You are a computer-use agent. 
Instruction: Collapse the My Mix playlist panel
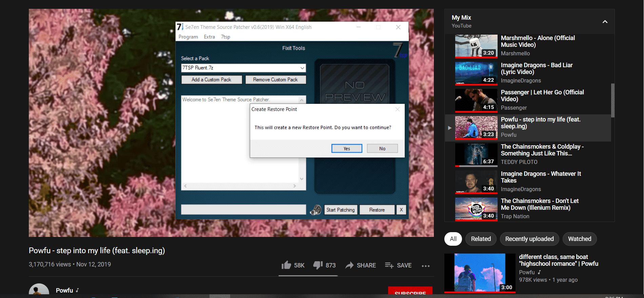click(605, 22)
